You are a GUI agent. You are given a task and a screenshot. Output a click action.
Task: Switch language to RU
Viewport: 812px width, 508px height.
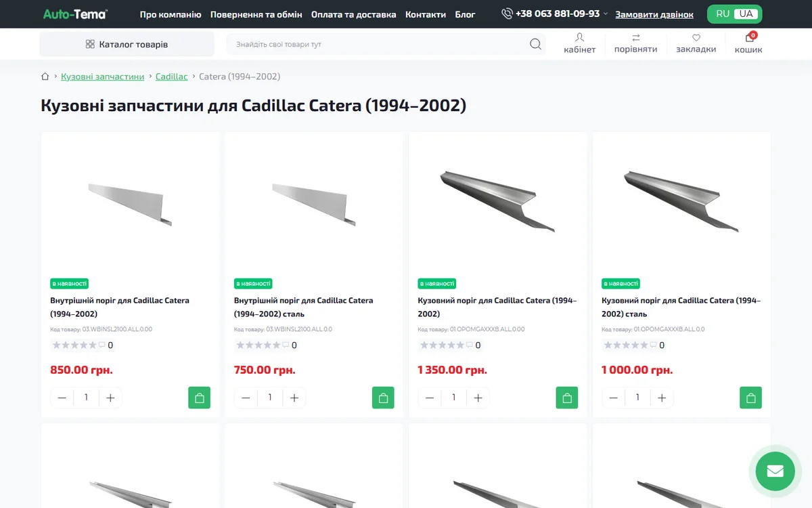pos(723,14)
